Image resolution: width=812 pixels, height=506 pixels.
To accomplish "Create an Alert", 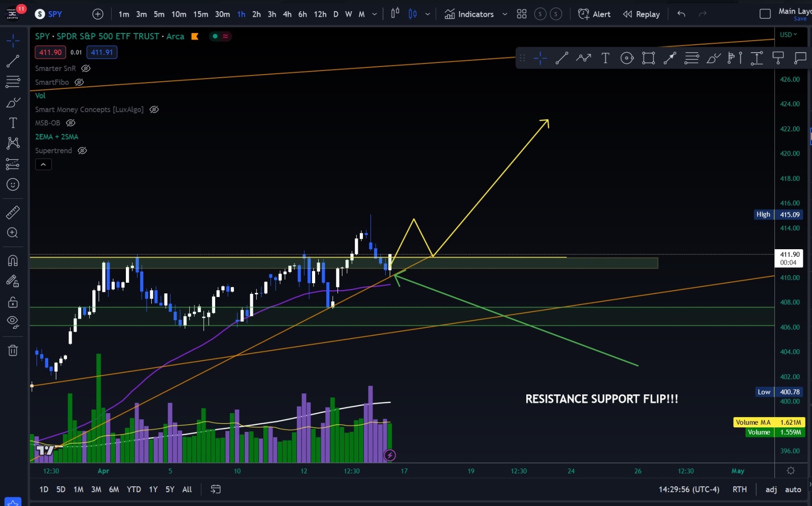I will pos(594,14).
